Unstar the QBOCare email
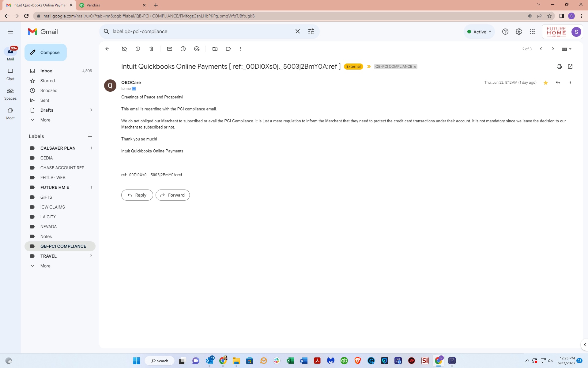 [545, 82]
